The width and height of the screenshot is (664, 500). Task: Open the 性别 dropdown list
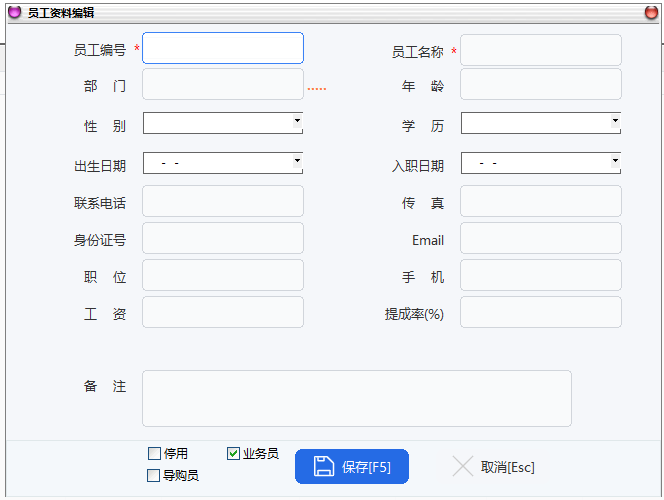click(297, 122)
